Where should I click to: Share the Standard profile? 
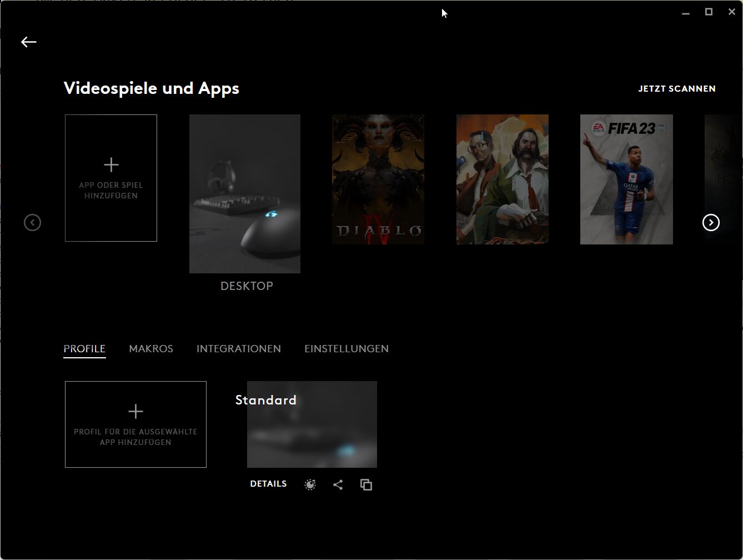338,485
